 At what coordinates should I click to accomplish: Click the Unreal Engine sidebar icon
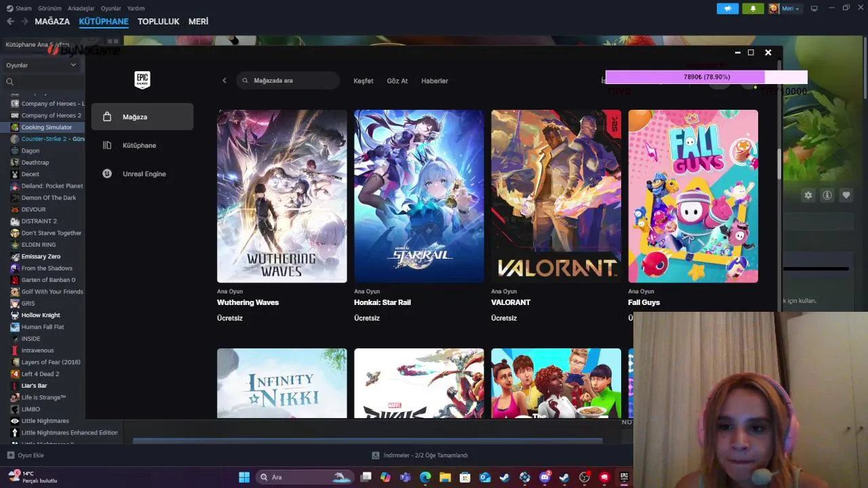106,174
